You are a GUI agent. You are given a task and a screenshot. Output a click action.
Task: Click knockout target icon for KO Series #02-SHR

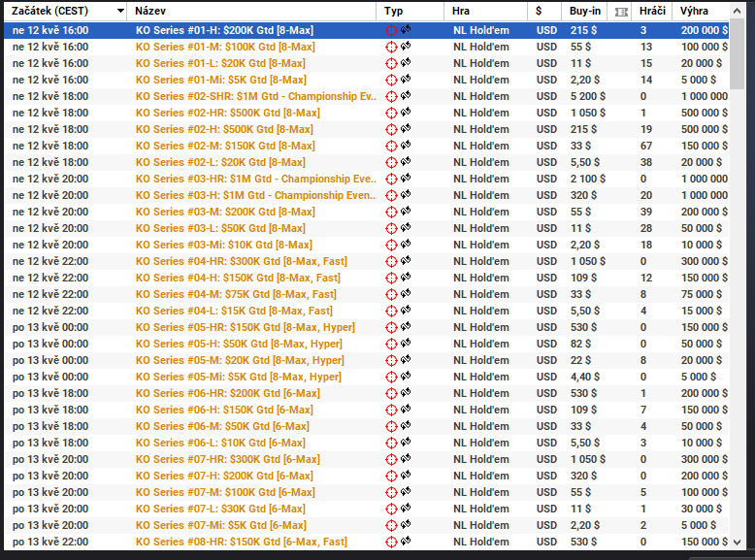point(391,96)
